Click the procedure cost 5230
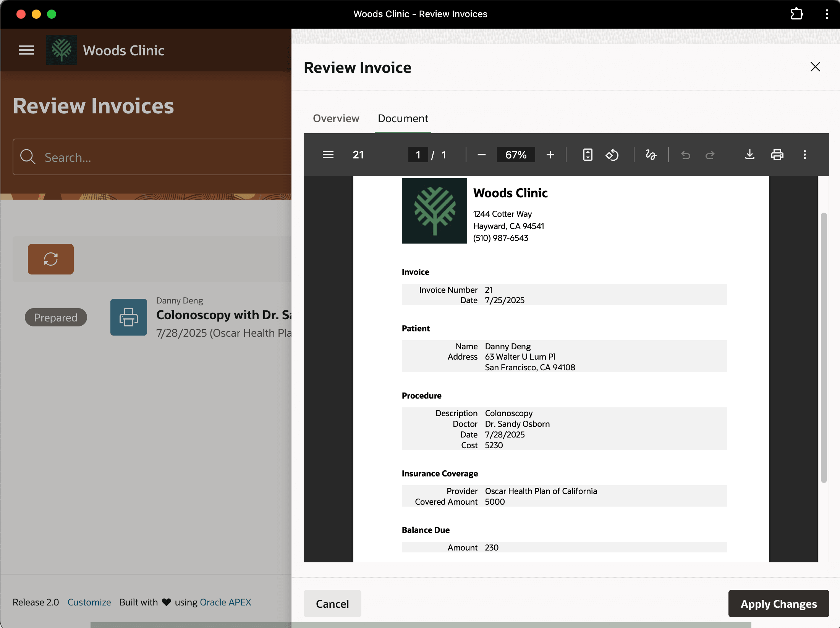 (494, 445)
